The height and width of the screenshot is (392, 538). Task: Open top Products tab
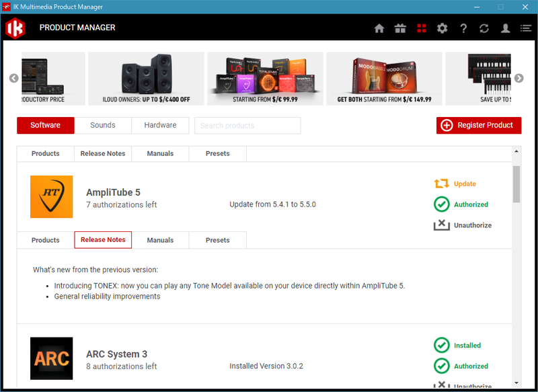45,154
